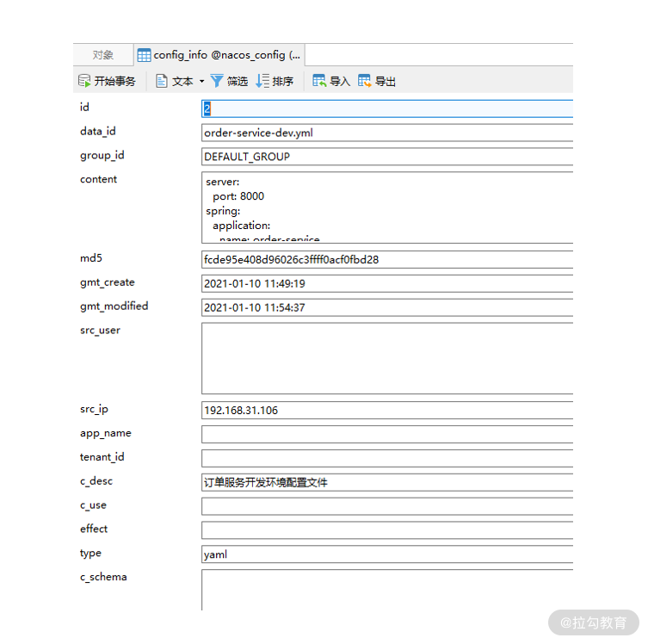Click the 'content' field label
648x644 pixels.
(98, 179)
